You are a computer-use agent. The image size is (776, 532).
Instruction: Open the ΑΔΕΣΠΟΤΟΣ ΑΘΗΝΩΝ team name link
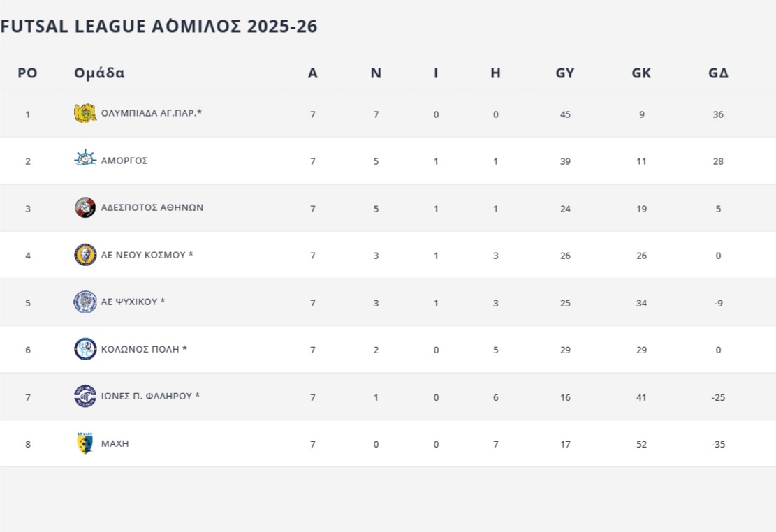pyautogui.click(x=152, y=207)
